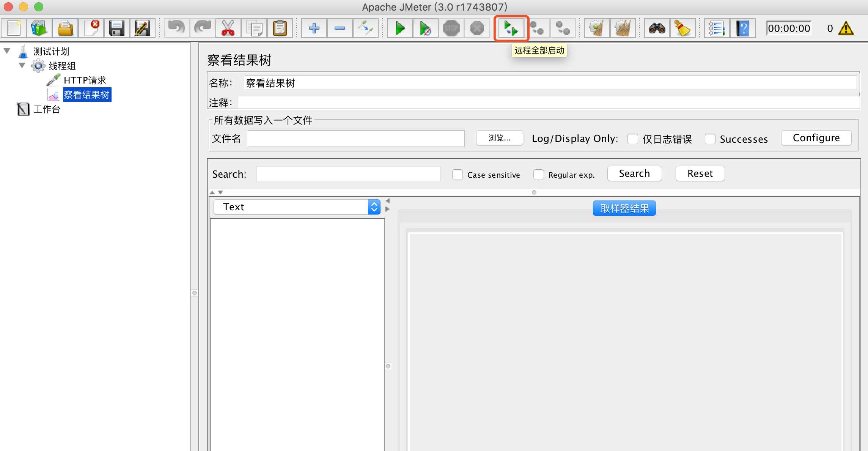
Task: Collapse the 测试计划 tree node
Action: pos(7,51)
